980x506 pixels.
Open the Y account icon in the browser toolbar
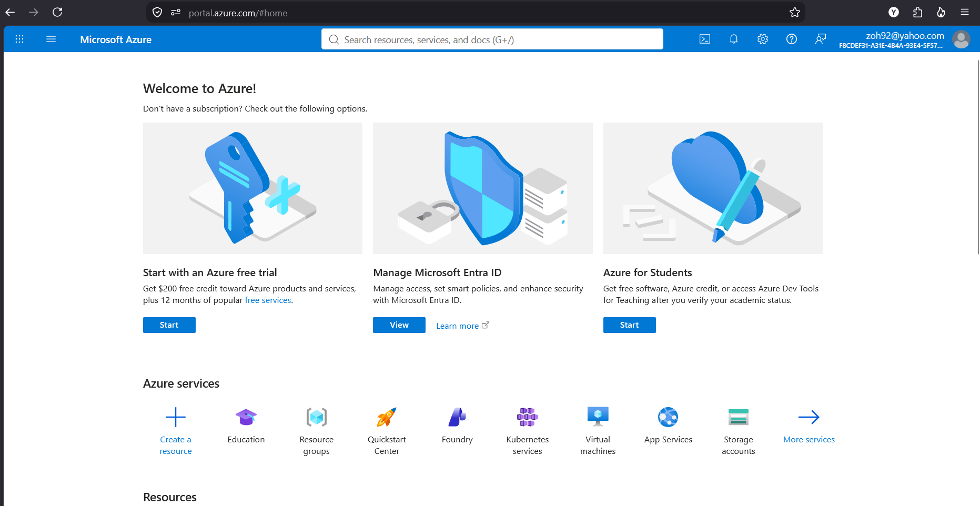[894, 12]
